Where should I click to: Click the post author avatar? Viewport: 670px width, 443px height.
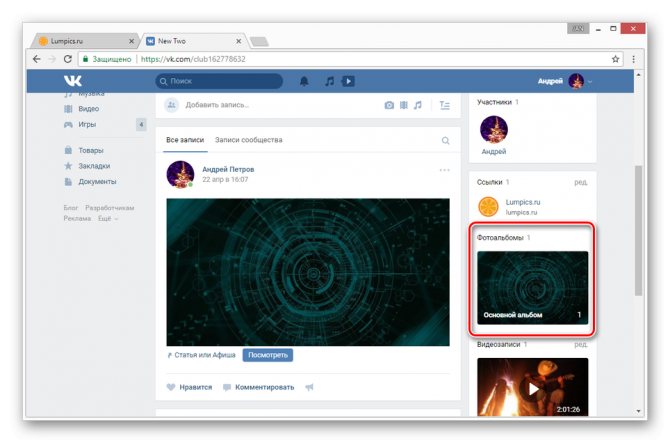[180, 174]
